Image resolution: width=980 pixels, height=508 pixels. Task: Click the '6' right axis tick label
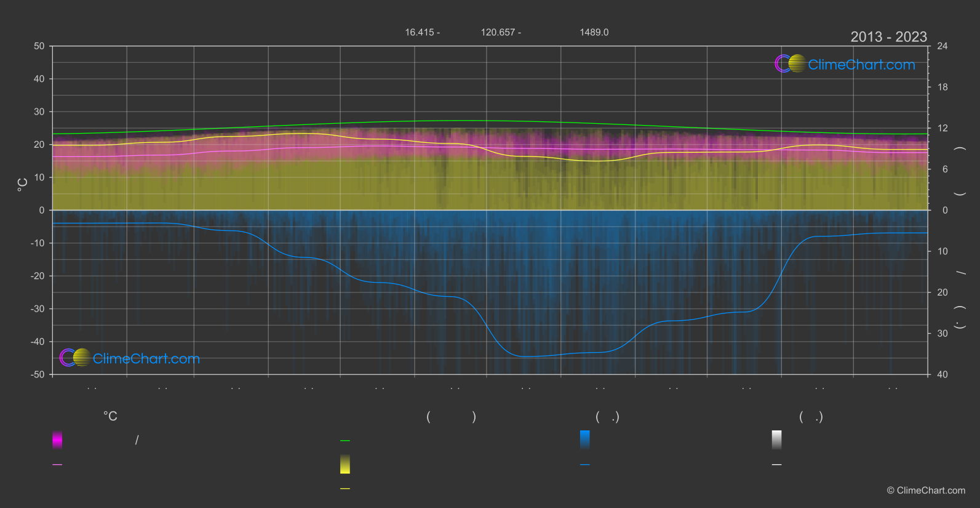[x=945, y=169]
